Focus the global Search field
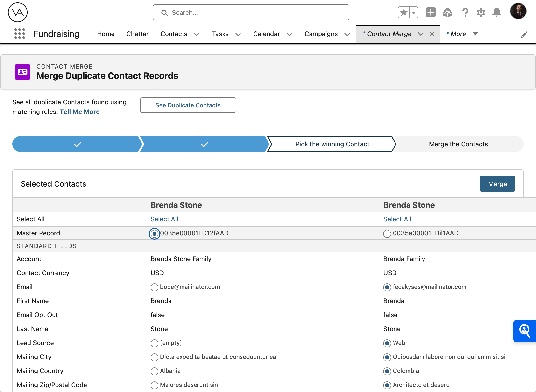536x392 pixels. click(x=251, y=12)
